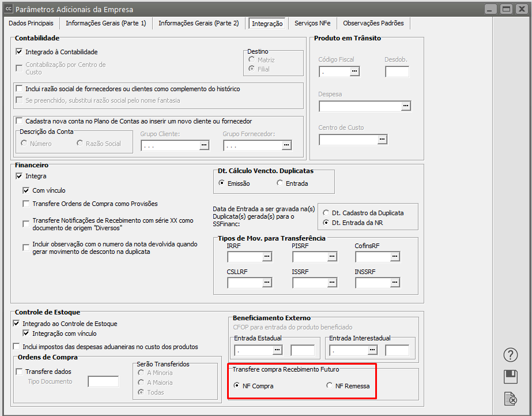Viewport: 532px width, 416px height.
Task: Click the help question mark icon
Action: click(511, 355)
